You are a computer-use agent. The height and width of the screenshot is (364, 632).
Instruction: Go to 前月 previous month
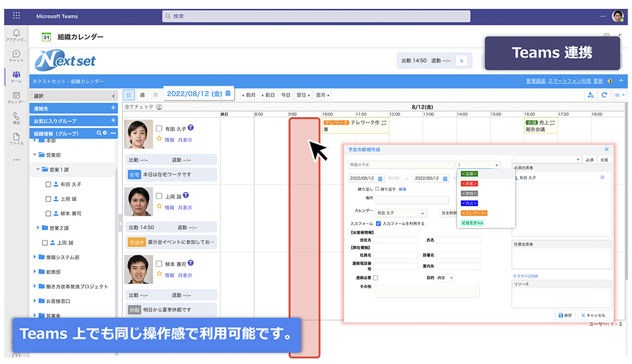point(248,95)
